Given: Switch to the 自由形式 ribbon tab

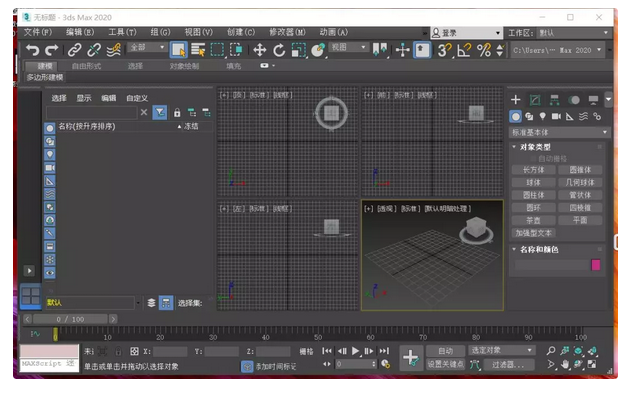Looking at the screenshot, I should pyautogui.click(x=86, y=66).
